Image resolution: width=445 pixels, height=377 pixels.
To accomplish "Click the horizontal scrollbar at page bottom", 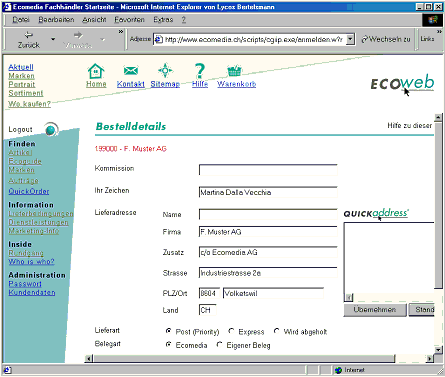I will coord(243,359).
